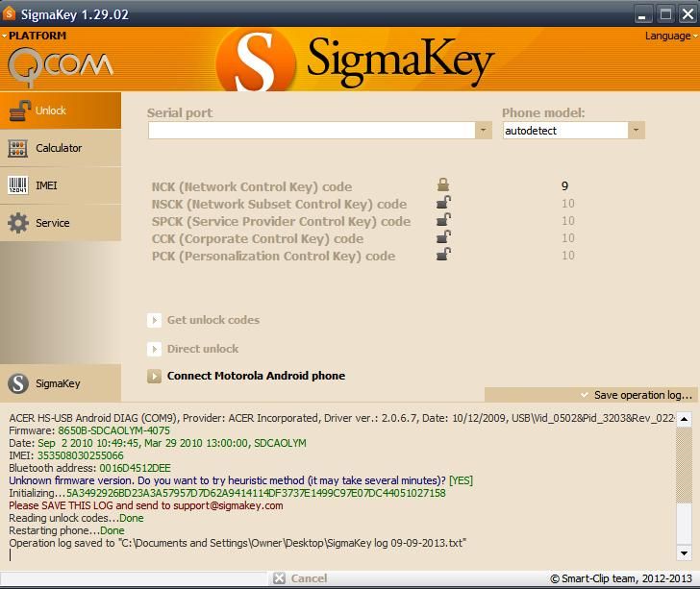Click Connect Motorola Android phone

pyautogui.click(x=256, y=376)
